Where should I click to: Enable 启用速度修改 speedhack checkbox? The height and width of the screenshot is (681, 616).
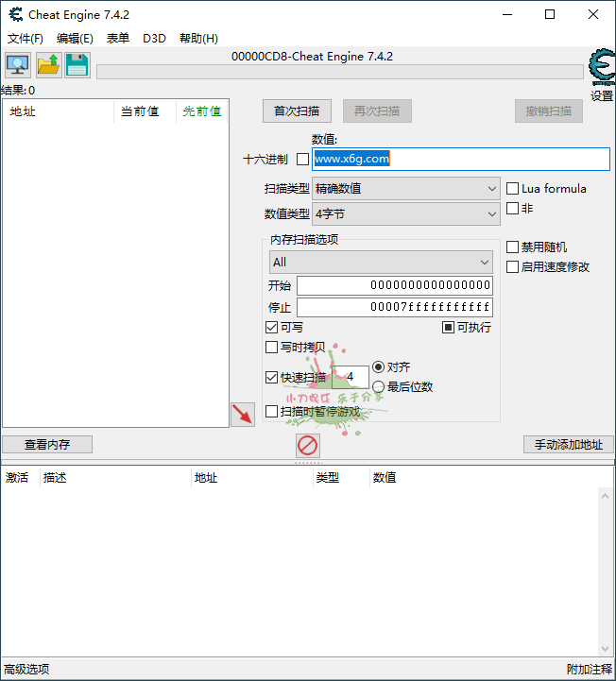click(513, 266)
